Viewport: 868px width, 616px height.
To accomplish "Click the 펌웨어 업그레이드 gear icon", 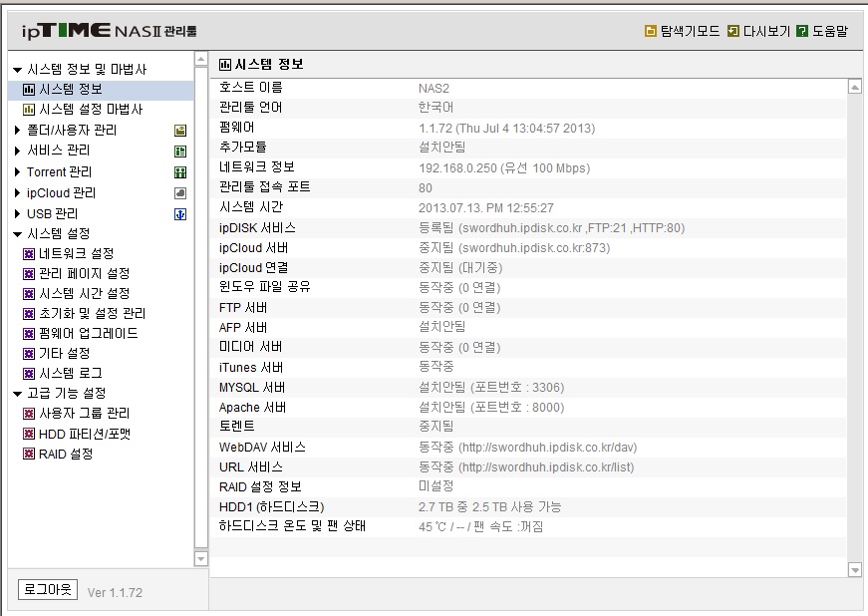I will click(29, 334).
